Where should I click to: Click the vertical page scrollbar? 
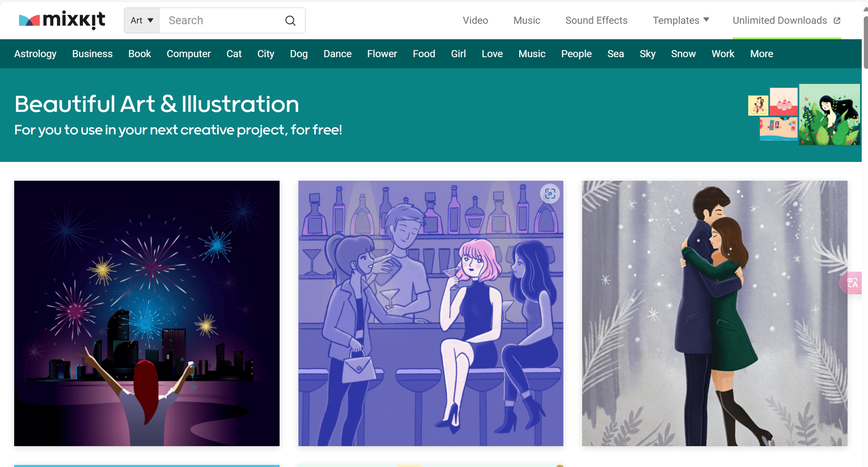(865, 42)
